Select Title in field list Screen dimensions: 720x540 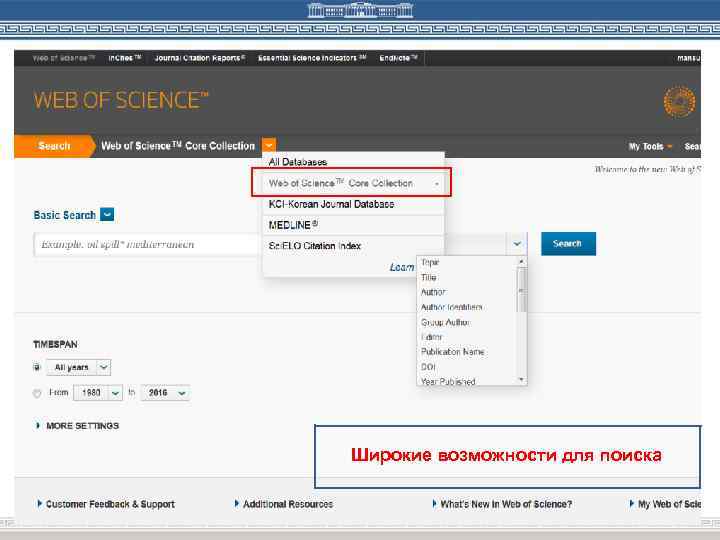pyautogui.click(x=428, y=277)
